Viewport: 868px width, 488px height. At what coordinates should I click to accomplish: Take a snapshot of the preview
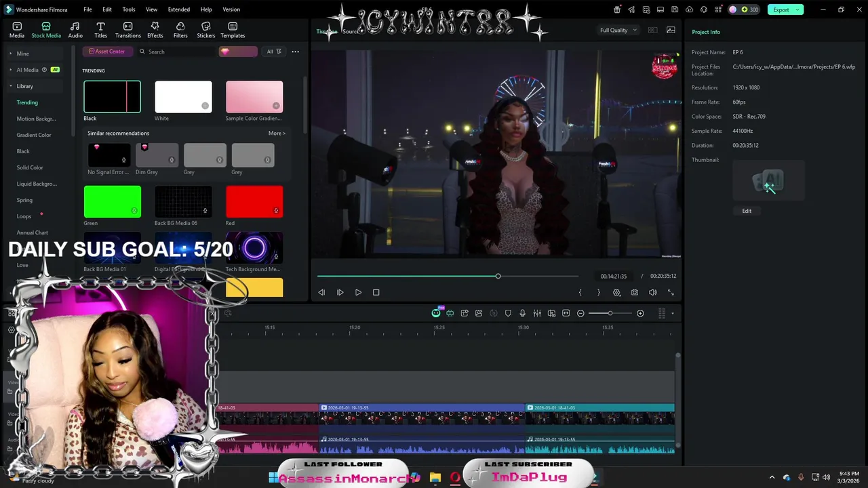tap(634, 292)
